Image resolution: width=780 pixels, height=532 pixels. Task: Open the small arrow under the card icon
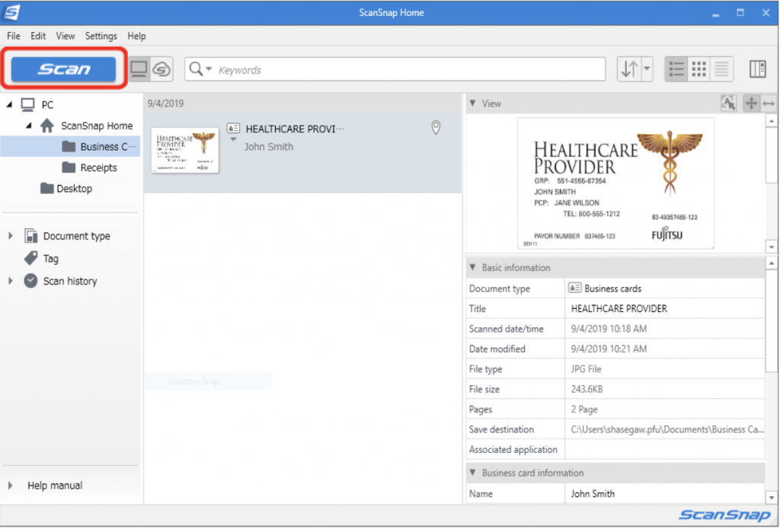click(x=233, y=140)
